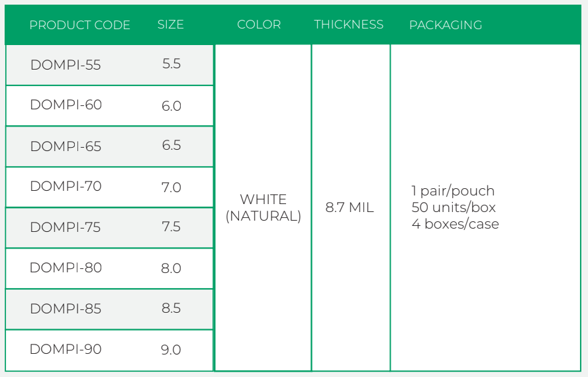Image resolution: width=588 pixels, height=377 pixels.
Task: Click the COLOR column header
Action: (259, 25)
